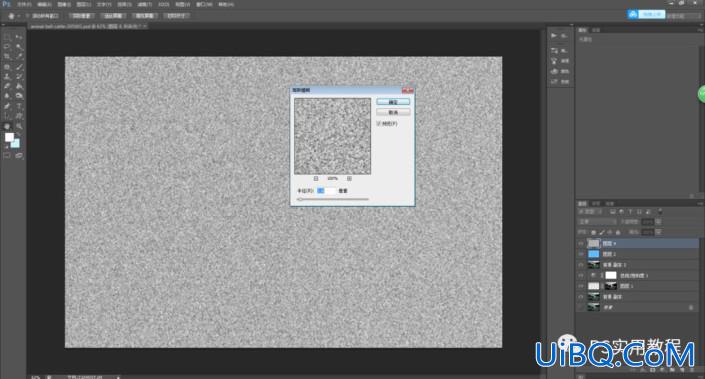Viewport: 705px width, 379px height.
Task: Confirm the blur dialog with the OK button
Action: point(393,102)
